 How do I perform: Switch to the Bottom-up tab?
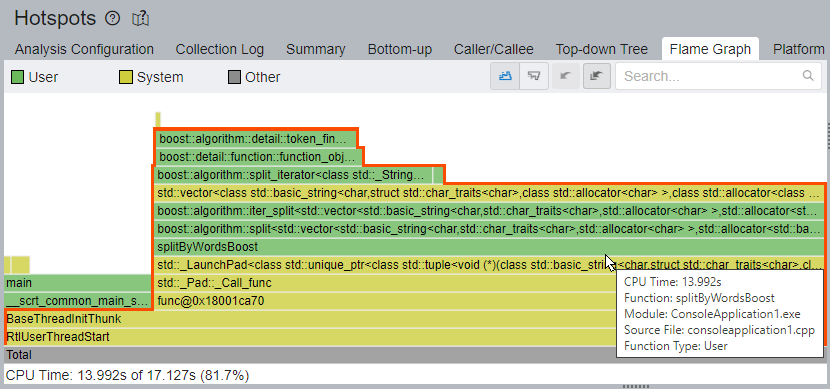point(400,49)
